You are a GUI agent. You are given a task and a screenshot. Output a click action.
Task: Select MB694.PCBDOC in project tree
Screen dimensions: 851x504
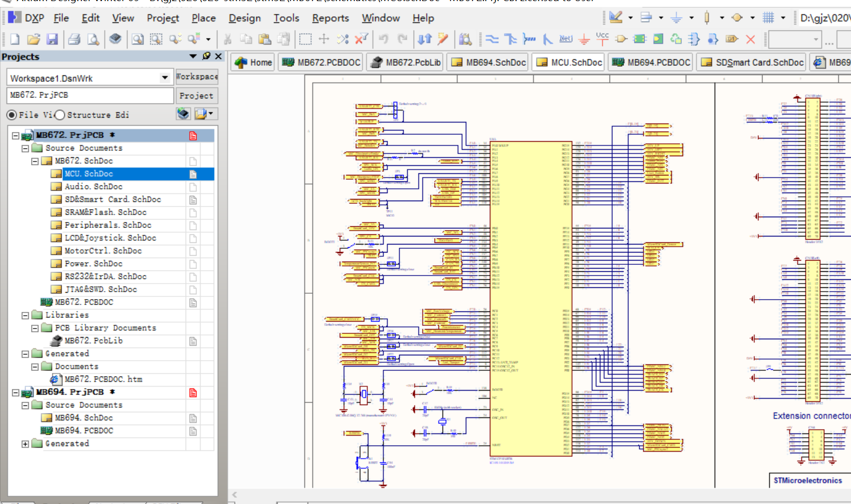pos(84,431)
